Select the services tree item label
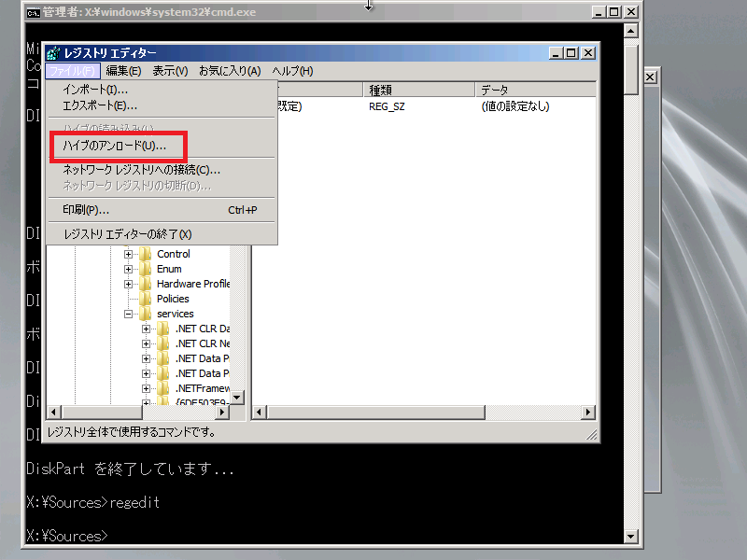The image size is (747, 560). pyautogui.click(x=176, y=314)
